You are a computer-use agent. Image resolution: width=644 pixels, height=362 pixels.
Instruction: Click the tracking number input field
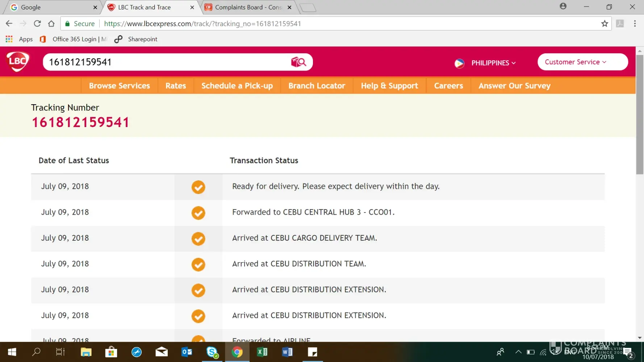coord(167,62)
